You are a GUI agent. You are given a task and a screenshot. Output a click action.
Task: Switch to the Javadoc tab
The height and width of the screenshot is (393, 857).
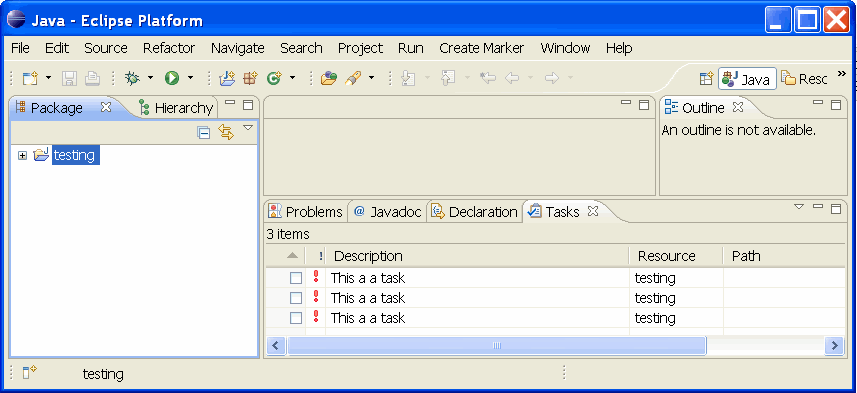point(388,212)
